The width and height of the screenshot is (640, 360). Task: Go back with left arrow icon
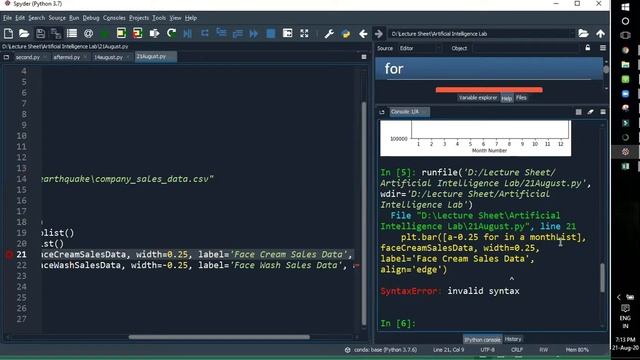(363, 33)
